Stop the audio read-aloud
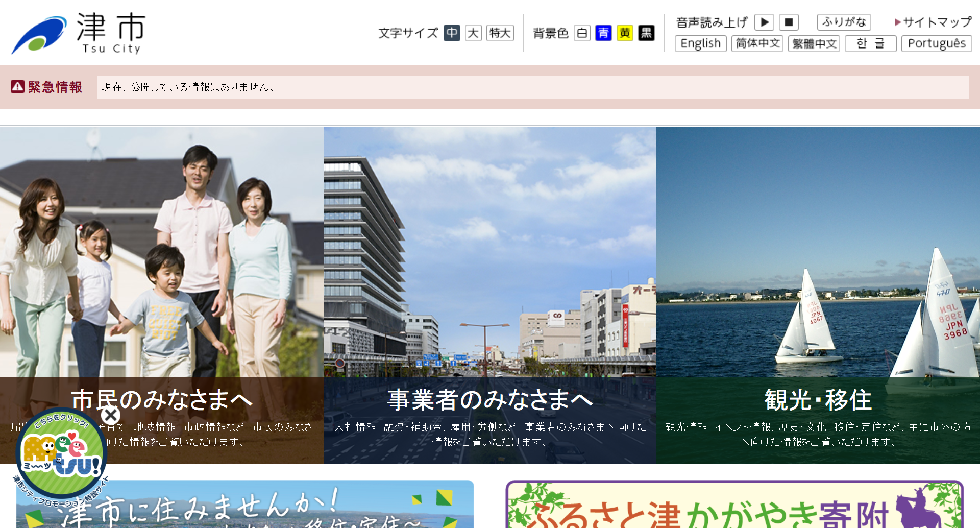Screen dimensions: 980x528 tap(789, 22)
